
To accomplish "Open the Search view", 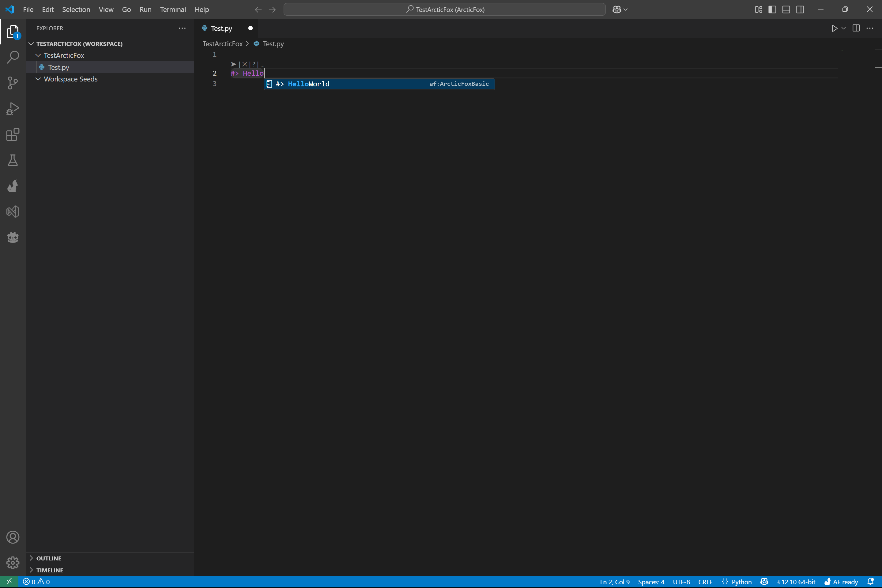I will pos(13,57).
